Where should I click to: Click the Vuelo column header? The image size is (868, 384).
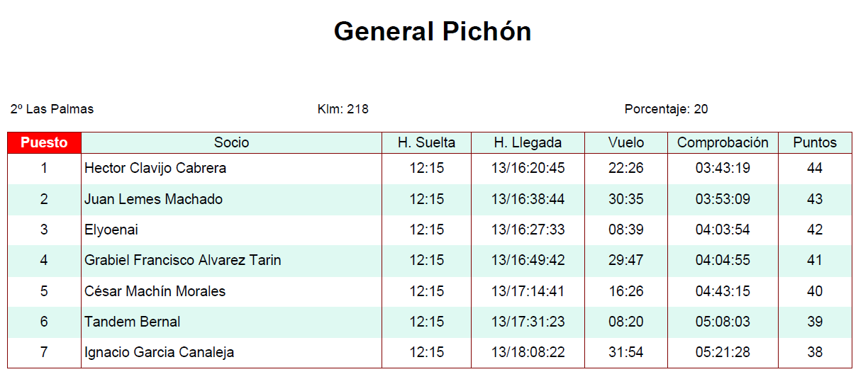[x=625, y=142]
